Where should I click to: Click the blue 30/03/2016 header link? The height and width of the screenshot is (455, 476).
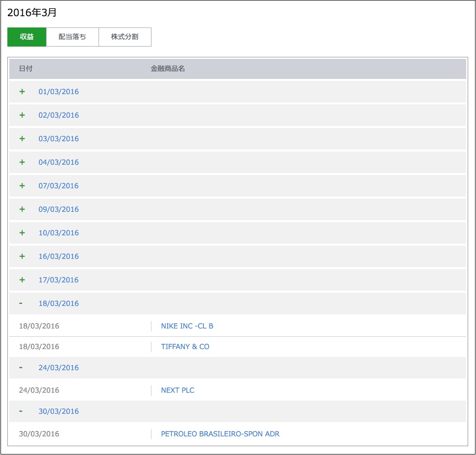click(x=59, y=411)
